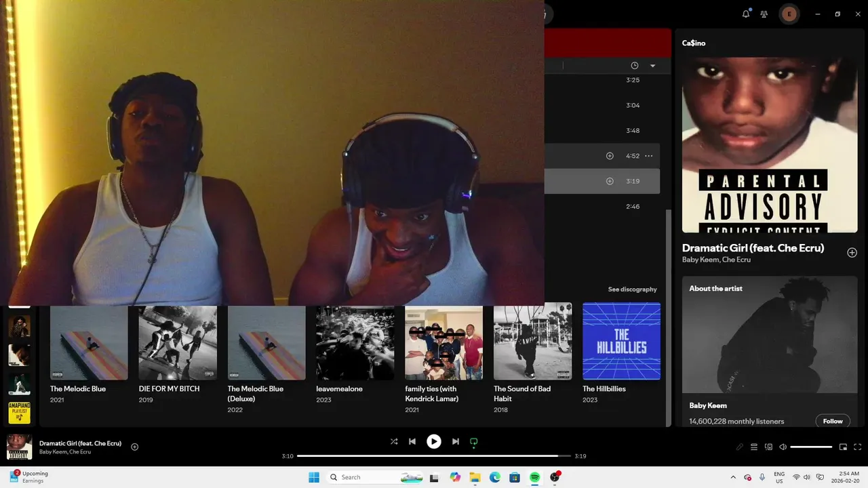Open The Sound of Bad Habit cover
868x488 pixels.
click(533, 341)
